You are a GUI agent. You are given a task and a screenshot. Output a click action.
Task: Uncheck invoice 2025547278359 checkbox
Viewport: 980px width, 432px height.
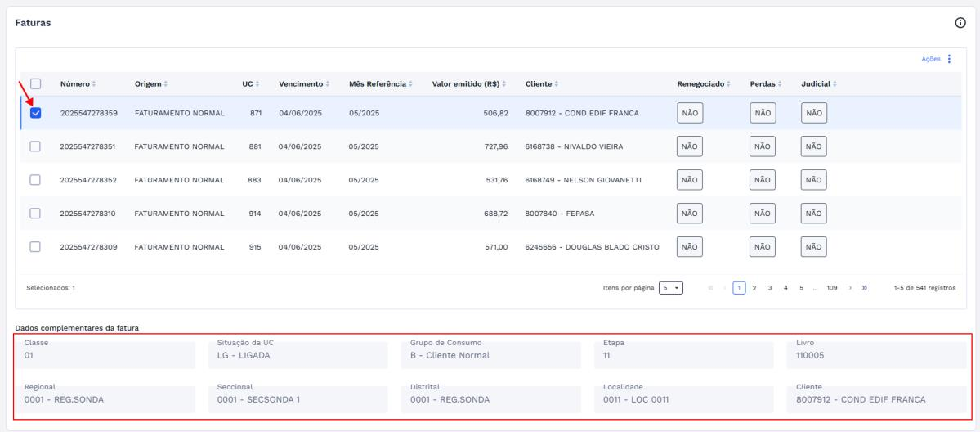coord(36,113)
